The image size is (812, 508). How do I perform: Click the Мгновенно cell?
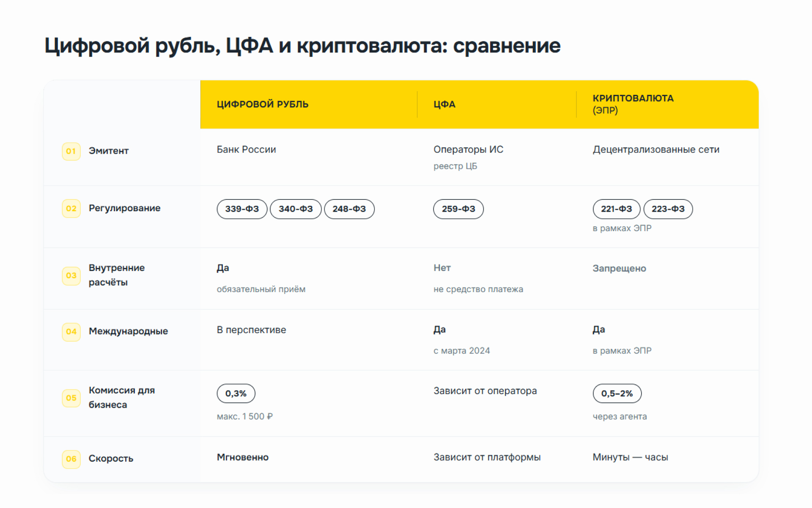pos(243,457)
